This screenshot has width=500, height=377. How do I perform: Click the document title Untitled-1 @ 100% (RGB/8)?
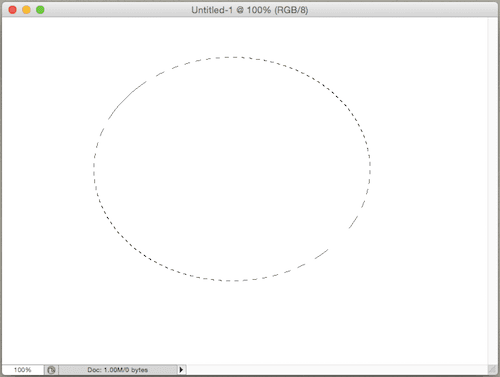[250, 10]
